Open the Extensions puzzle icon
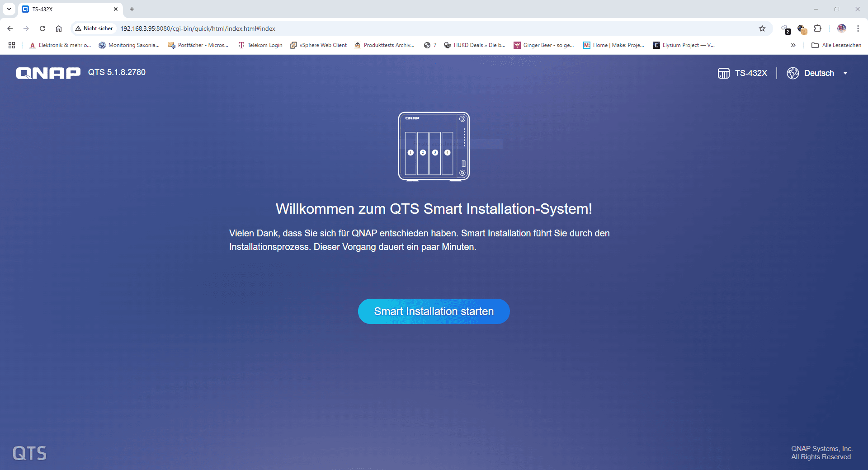The width and height of the screenshot is (868, 470). (x=818, y=28)
